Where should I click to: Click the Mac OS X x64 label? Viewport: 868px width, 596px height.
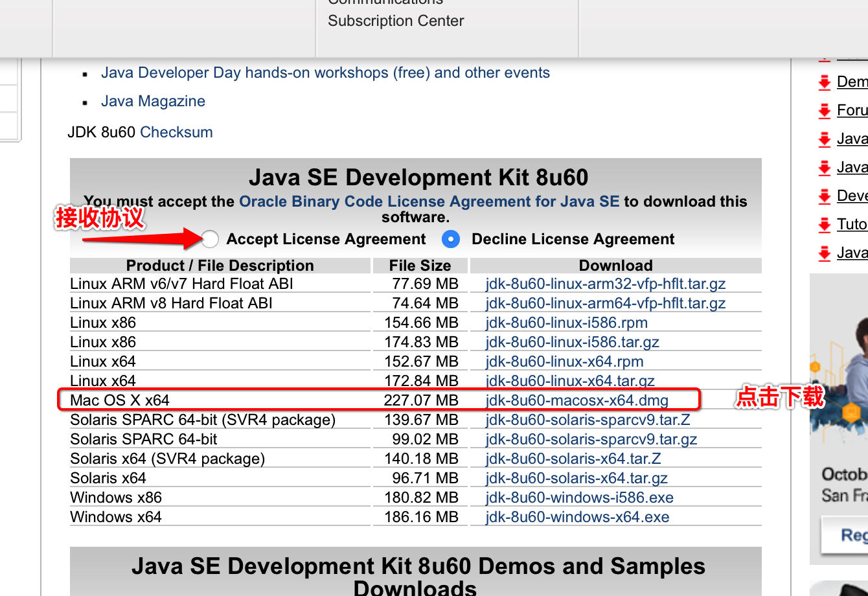pos(120,400)
